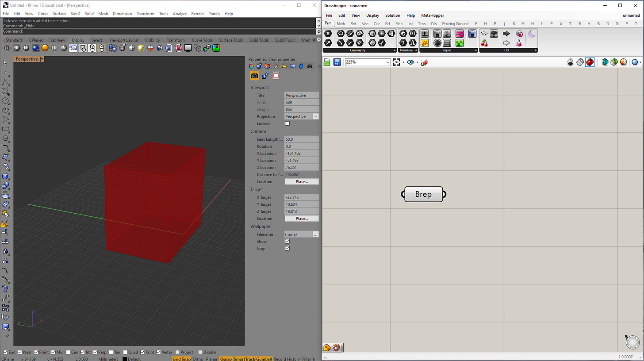Click the purple moon icon in Util panel
The image size is (644, 361).
[532, 34]
